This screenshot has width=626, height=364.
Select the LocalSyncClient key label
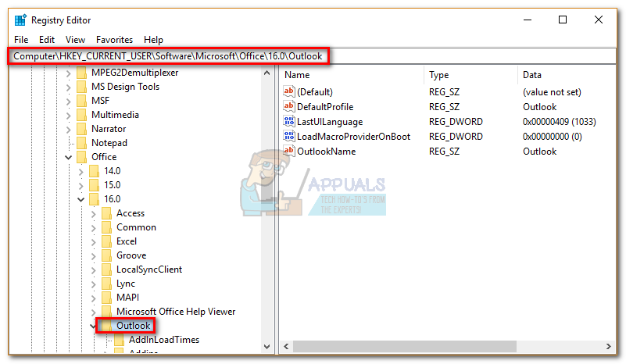coord(149,269)
